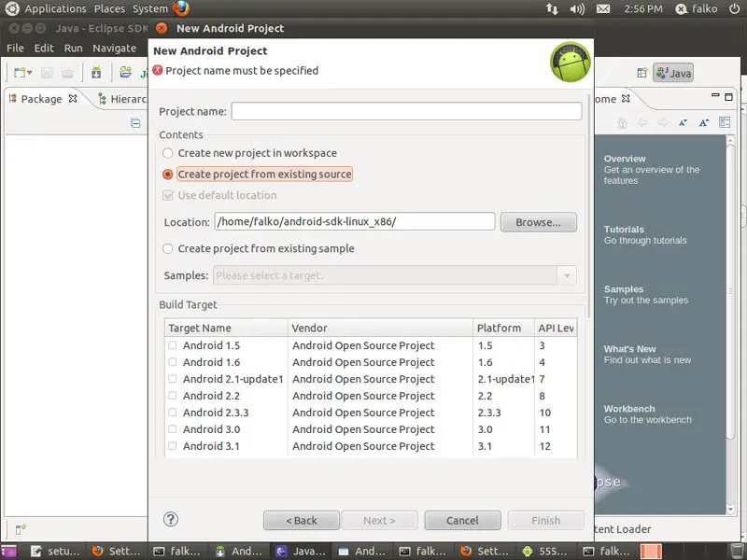747x560 pixels.
Task: Open the What's New link in Welcome page
Action: pyautogui.click(x=629, y=349)
